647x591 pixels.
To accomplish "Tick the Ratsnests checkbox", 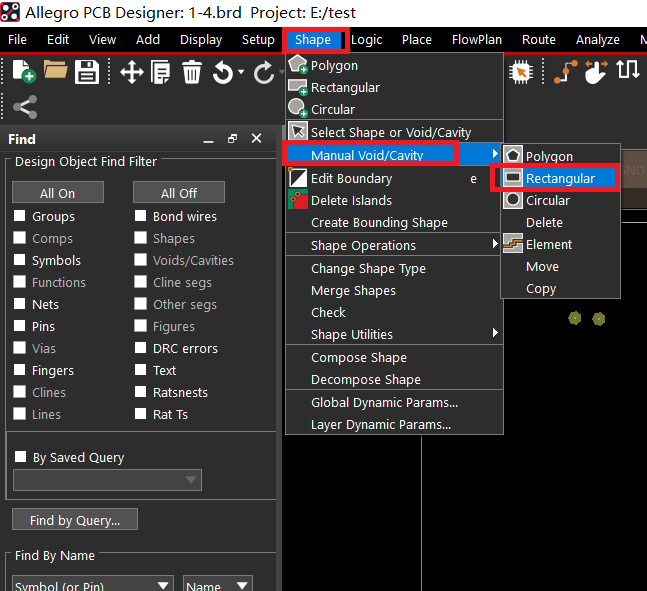I will (x=141, y=391).
